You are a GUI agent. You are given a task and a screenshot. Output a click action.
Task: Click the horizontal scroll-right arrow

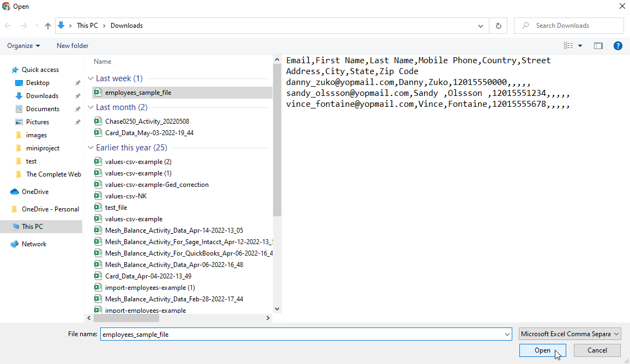point(268,318)
